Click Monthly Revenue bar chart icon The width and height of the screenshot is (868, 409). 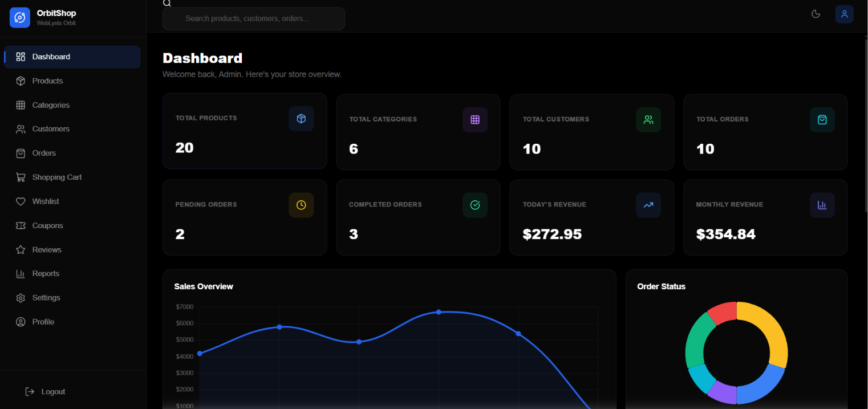tap(822, 205)
